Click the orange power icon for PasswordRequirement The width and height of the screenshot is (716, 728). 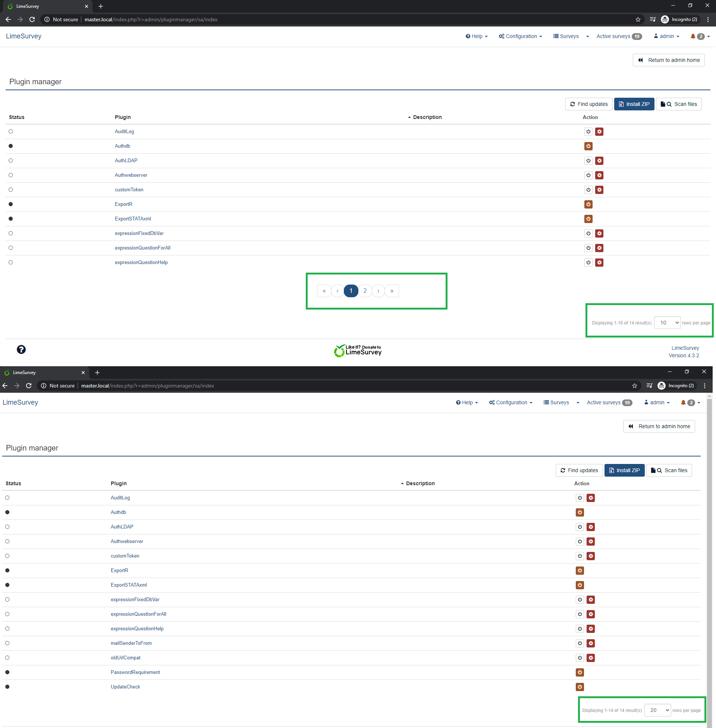pyautogui.click(x=580, y=672)
